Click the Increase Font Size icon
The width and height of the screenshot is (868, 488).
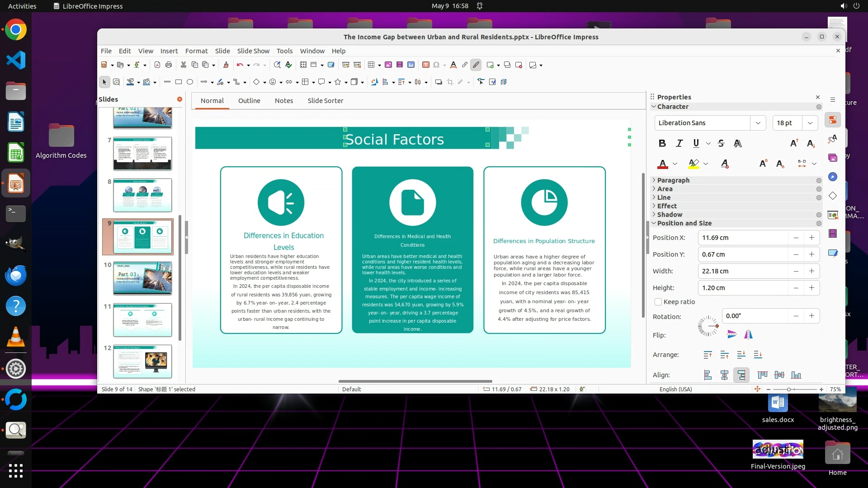click(794, 143)
